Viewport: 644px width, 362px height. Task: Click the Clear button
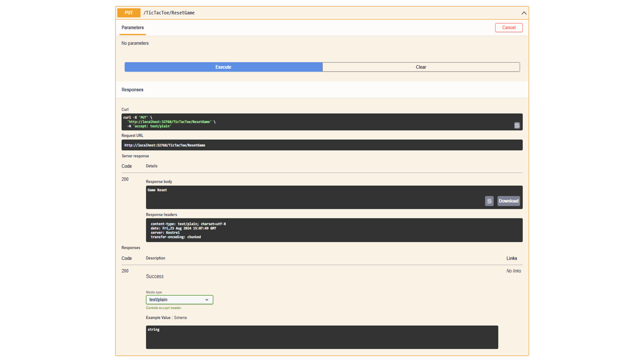click(421, 67)
